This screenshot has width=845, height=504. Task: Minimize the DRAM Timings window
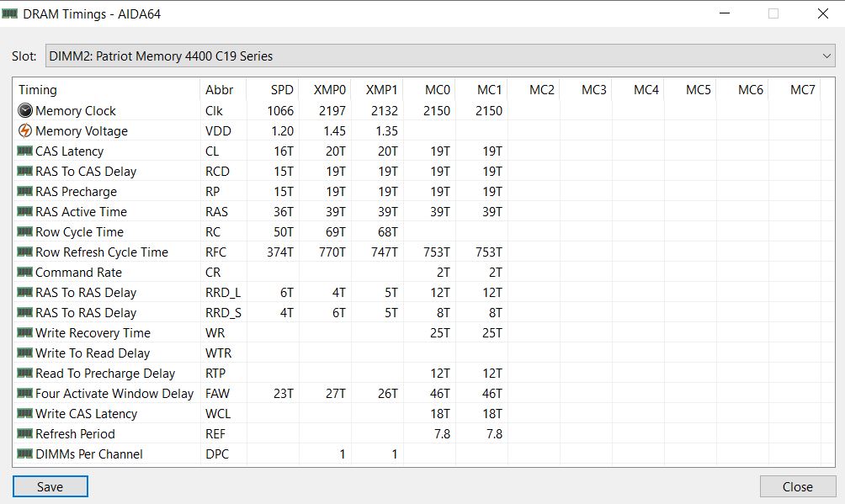pos(725,13)
